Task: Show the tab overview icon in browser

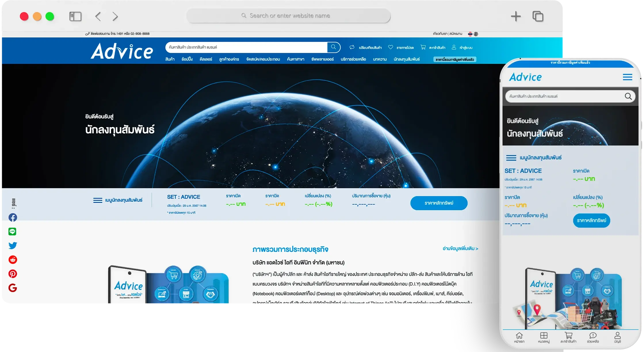Action: (x=538, y=16)
